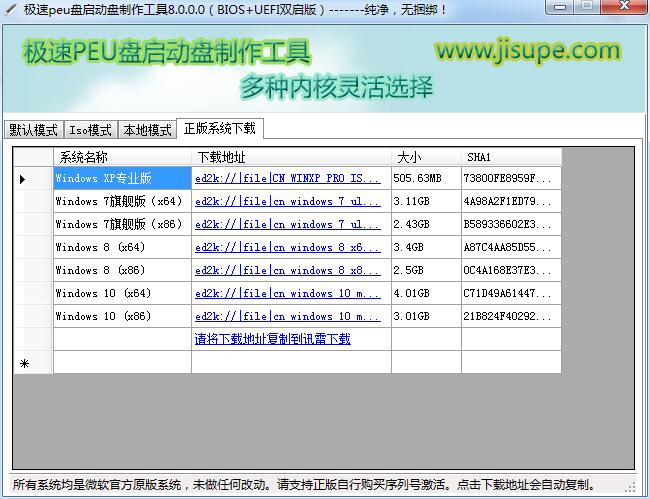The image size is (650, 499).
Task: Select the Windows 10 (x86) name cell
Action: point(122,316)
